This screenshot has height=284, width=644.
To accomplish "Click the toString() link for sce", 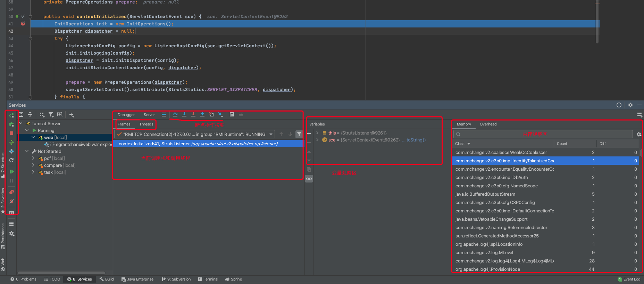I will (416, 140).
